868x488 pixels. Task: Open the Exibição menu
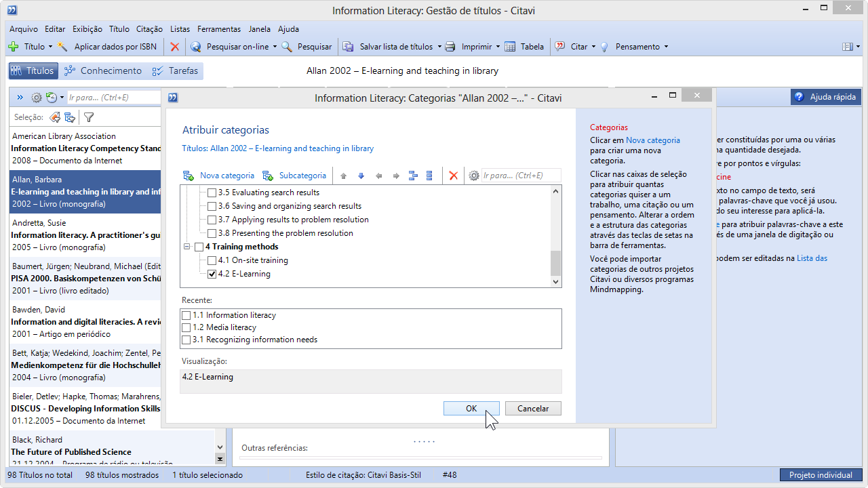coord(87,29)
